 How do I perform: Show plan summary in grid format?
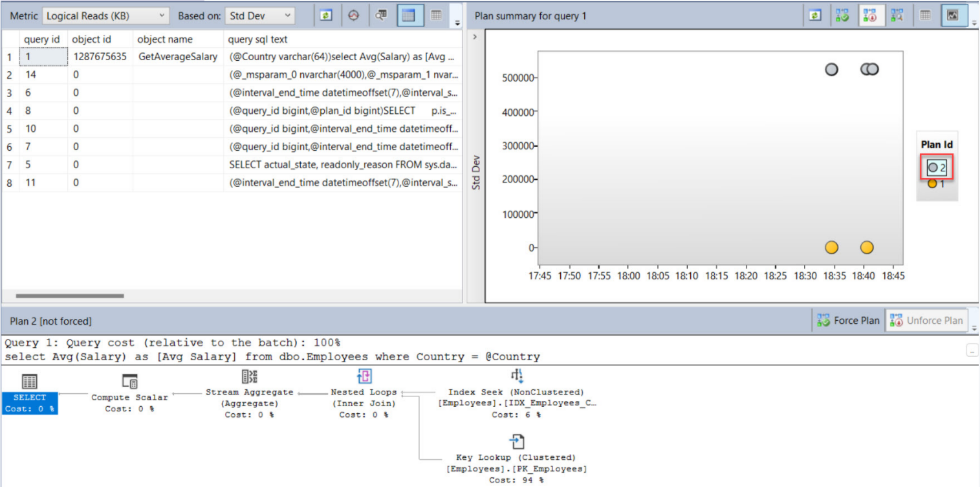926,16
